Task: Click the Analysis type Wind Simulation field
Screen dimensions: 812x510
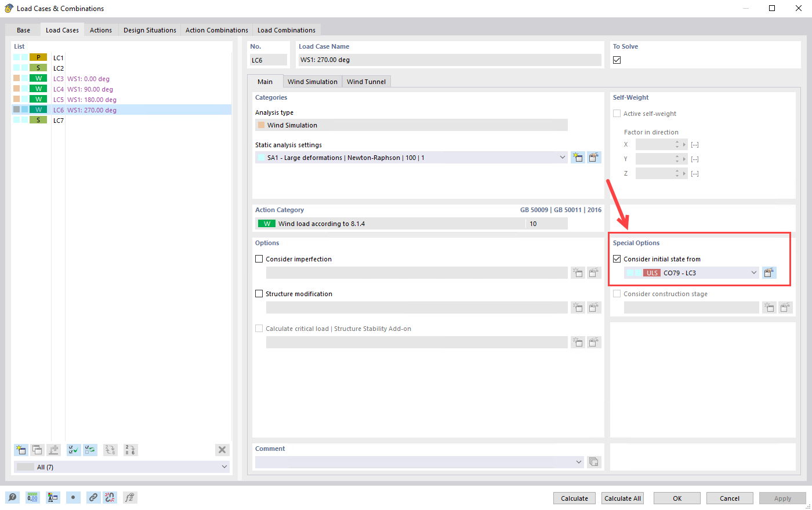Action: click(411, 125)
